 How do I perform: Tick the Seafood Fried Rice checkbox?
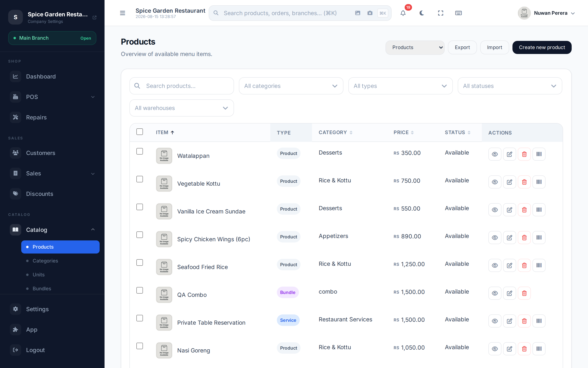pyautogui.click(x=140, y=263)
